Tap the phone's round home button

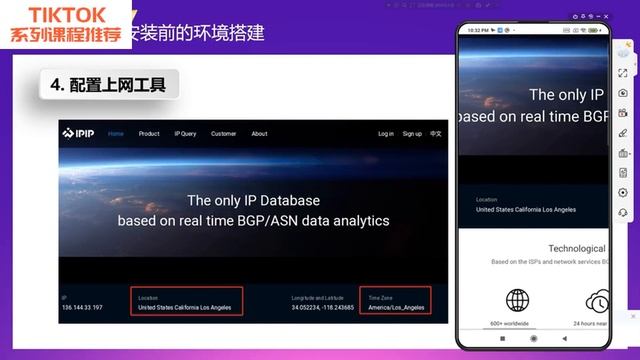point(533,338)
